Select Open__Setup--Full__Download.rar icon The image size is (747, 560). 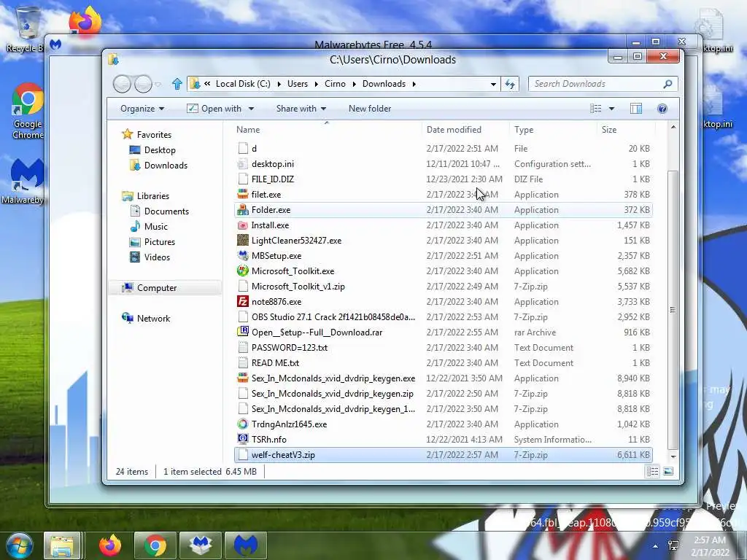(x=243, y=332)
